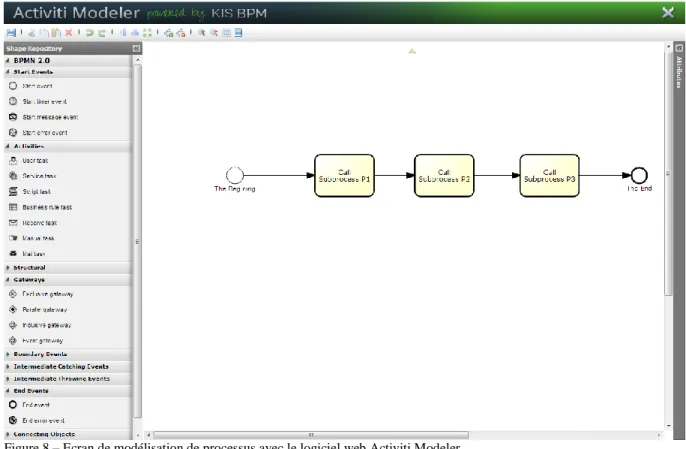686x449 pixels.
Task: Select Receive task shape
Action: [33, 223]
